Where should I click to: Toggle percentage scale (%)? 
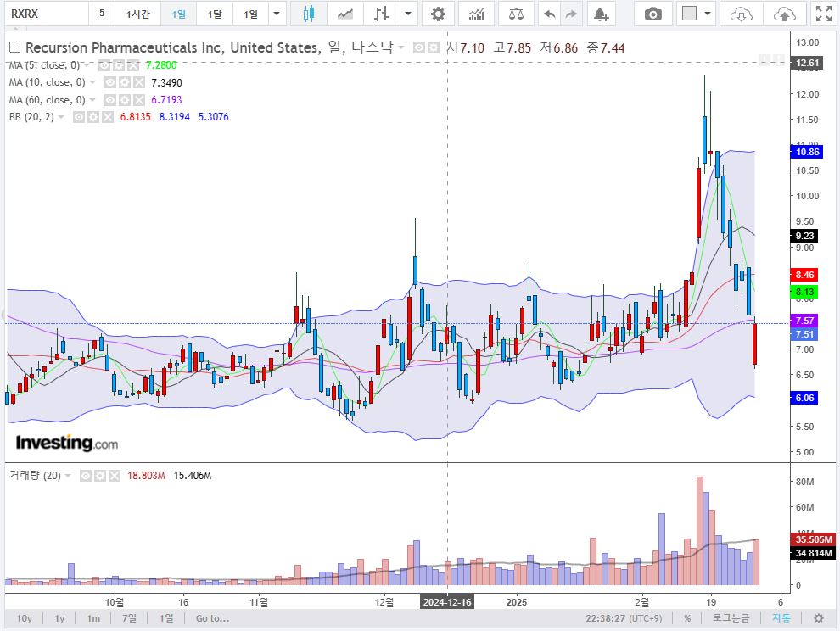(687, 618)
